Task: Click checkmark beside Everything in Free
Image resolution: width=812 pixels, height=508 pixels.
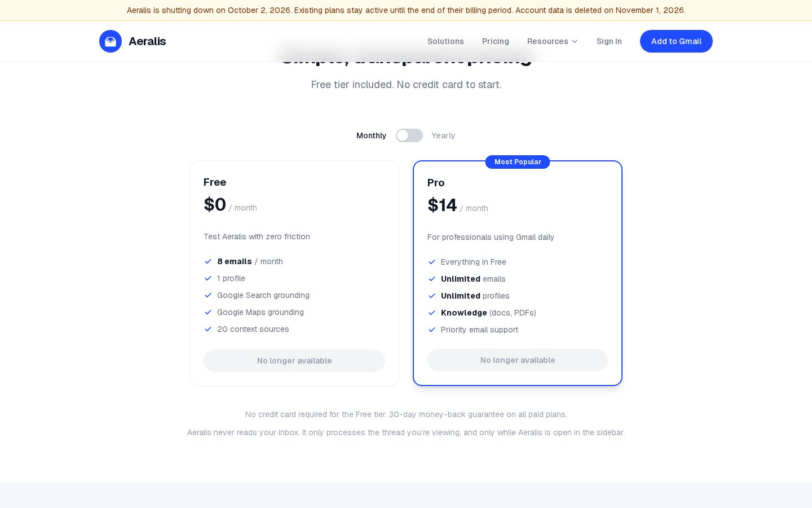Action: point(432,262)
